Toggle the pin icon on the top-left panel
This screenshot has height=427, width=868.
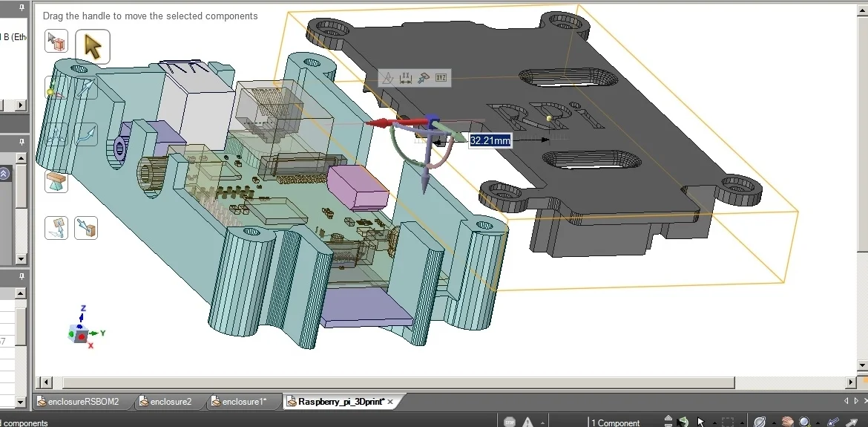pos(22,7)
